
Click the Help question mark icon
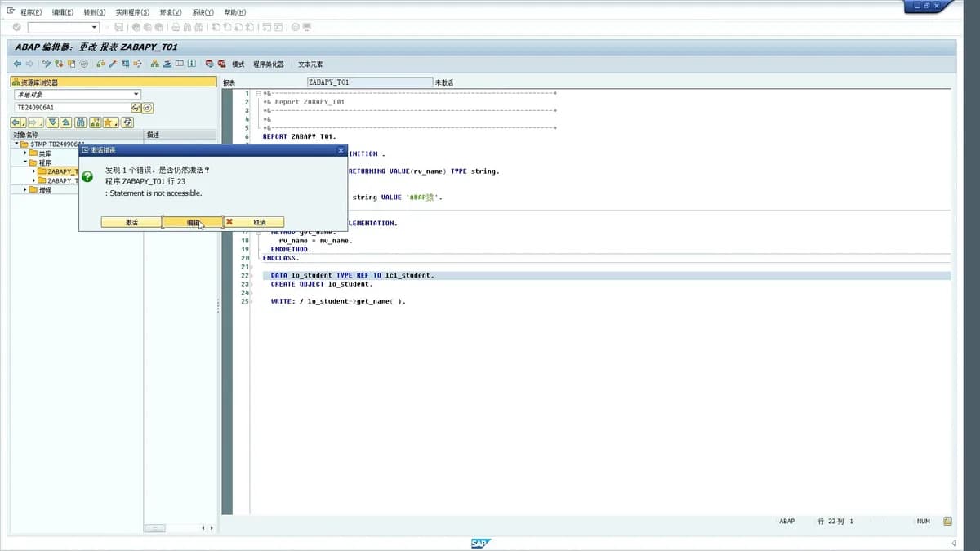tap(295, 27)
